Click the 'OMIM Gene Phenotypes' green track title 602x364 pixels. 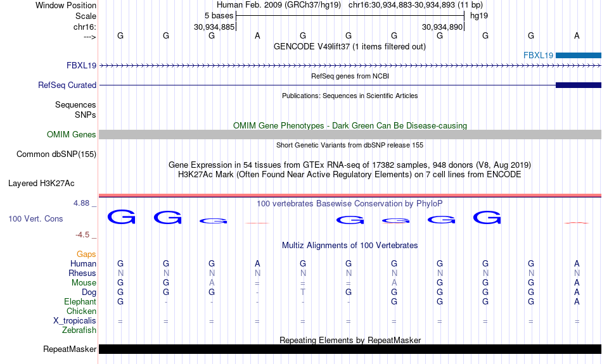[x=350, y=126]
